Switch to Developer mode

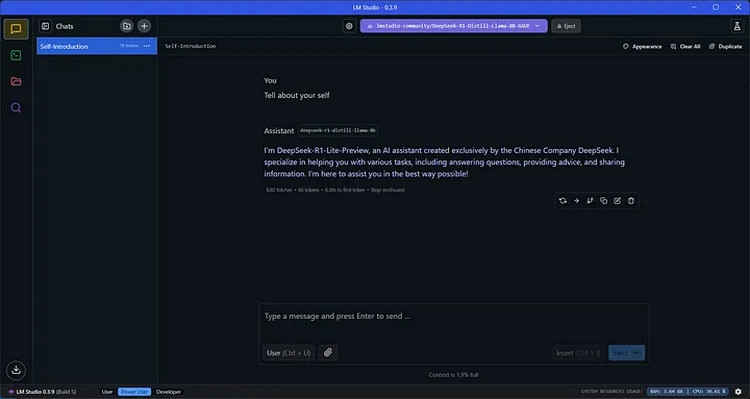click(168, 392)
